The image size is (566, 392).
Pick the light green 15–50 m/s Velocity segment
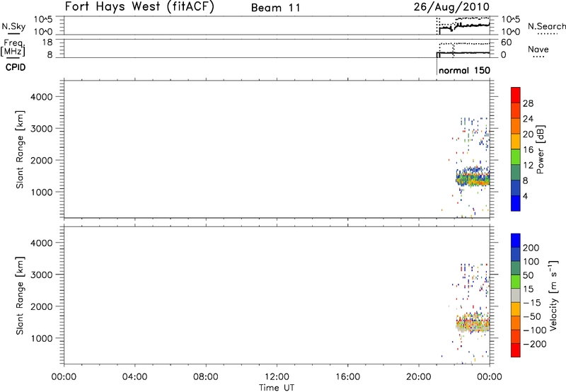coord(516,282)
